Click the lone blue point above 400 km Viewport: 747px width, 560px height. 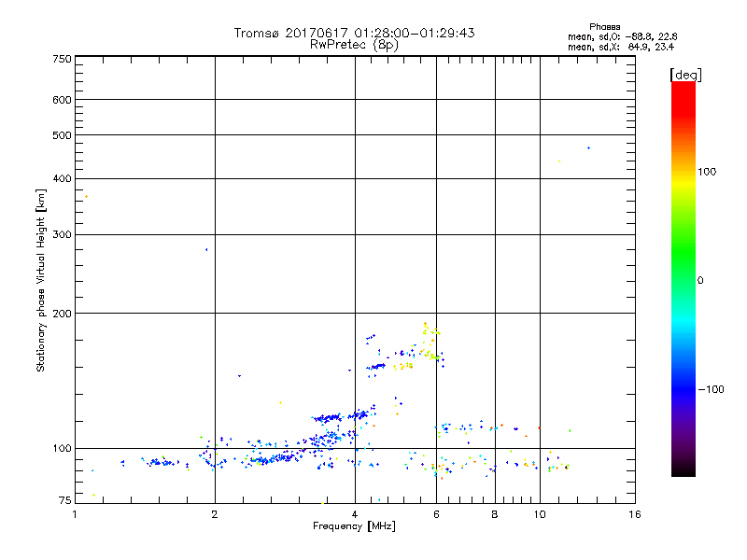[x=589, y=148]
